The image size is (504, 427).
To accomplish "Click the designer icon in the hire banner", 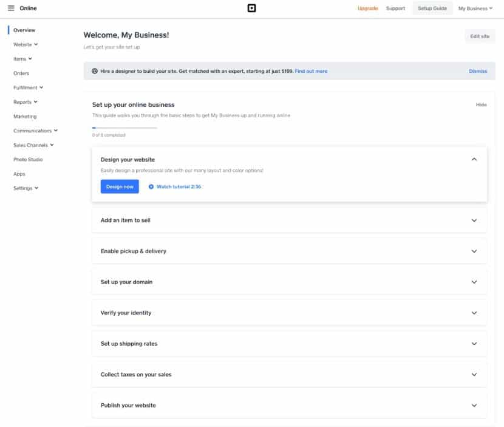I will pyautogui.click(x=94, y=71).
